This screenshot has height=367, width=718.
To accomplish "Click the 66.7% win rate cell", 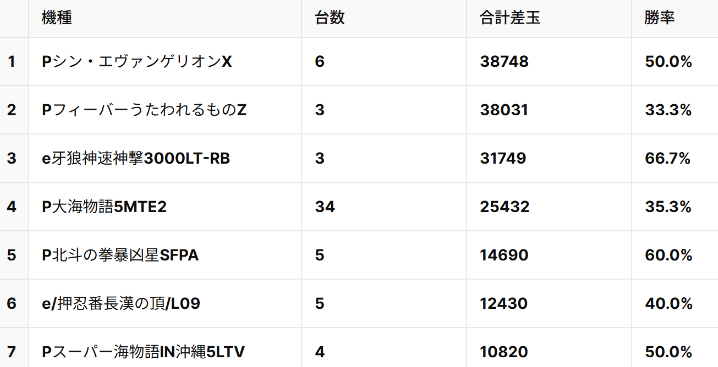I will (674, 158).
